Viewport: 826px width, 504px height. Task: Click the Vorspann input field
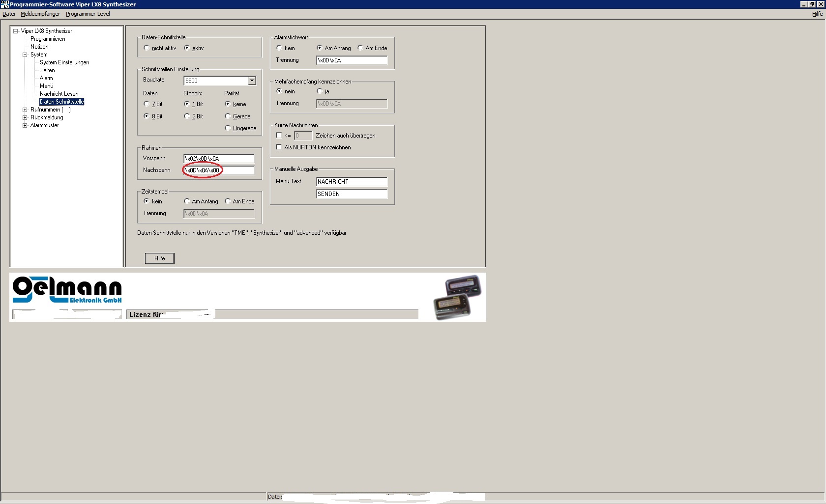pos(219,159)
